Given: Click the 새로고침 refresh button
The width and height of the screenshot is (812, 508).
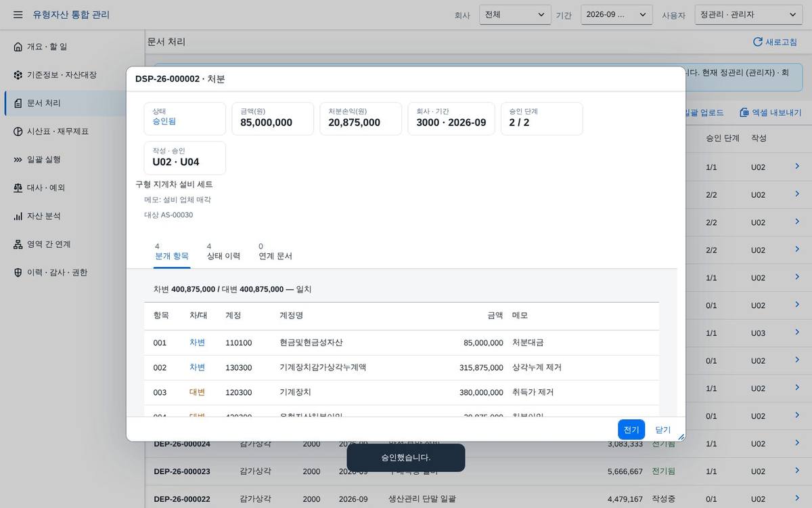Looking at the screenshot, I should pos(775,42).
